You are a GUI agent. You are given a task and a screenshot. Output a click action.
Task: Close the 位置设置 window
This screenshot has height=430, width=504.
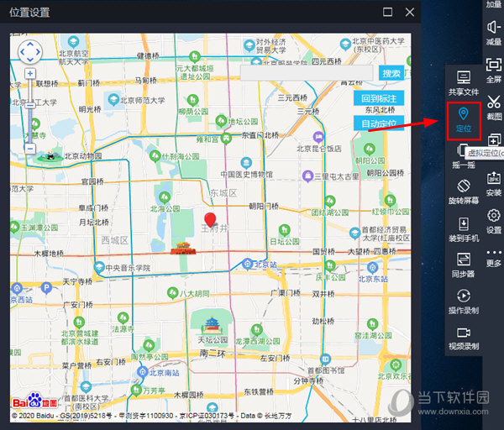[x=410, y=13]
